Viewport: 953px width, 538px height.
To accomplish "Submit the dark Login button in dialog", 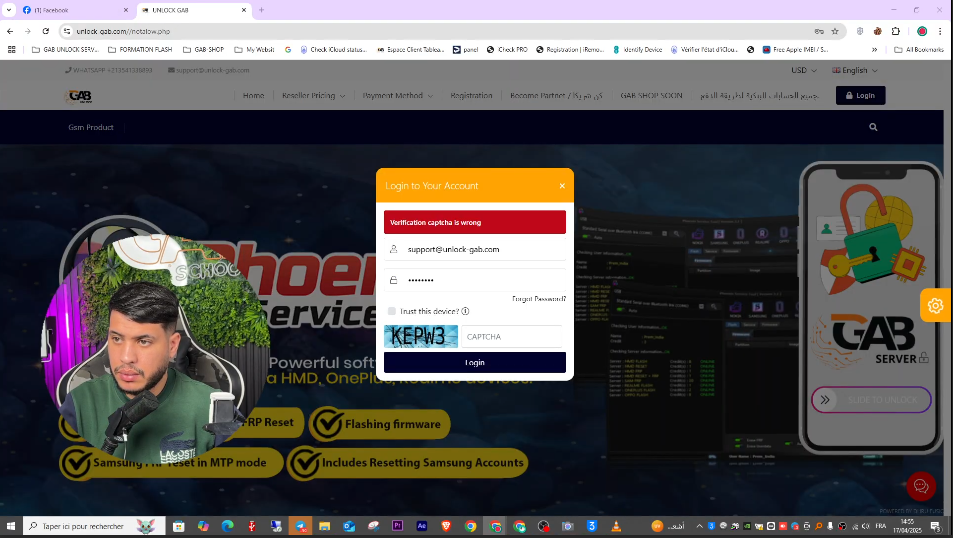I will coord(475,362).
